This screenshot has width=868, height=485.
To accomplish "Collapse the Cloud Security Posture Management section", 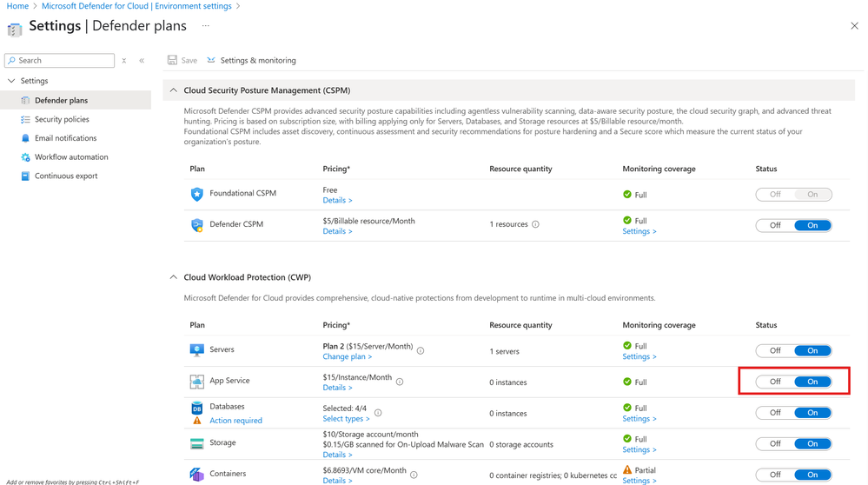I will [x=173, y=90].
